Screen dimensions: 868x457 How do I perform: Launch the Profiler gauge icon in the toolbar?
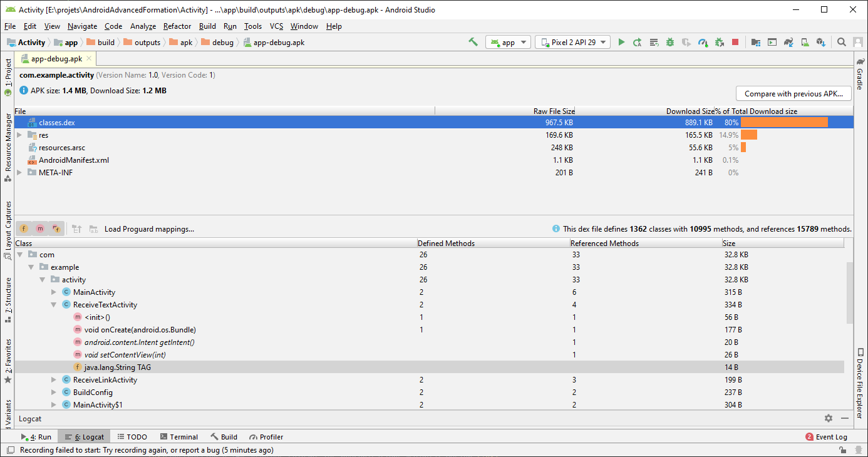click(703, 42)
